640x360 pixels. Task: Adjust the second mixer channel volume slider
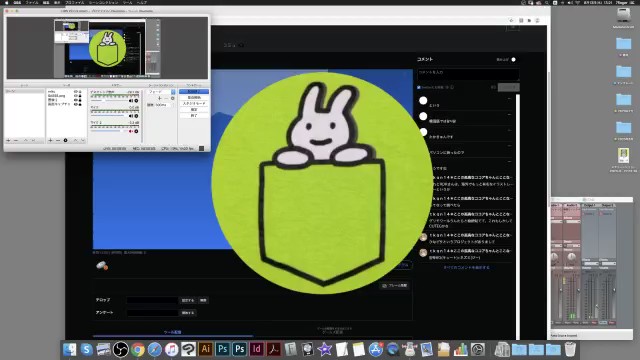click(109, 116)
